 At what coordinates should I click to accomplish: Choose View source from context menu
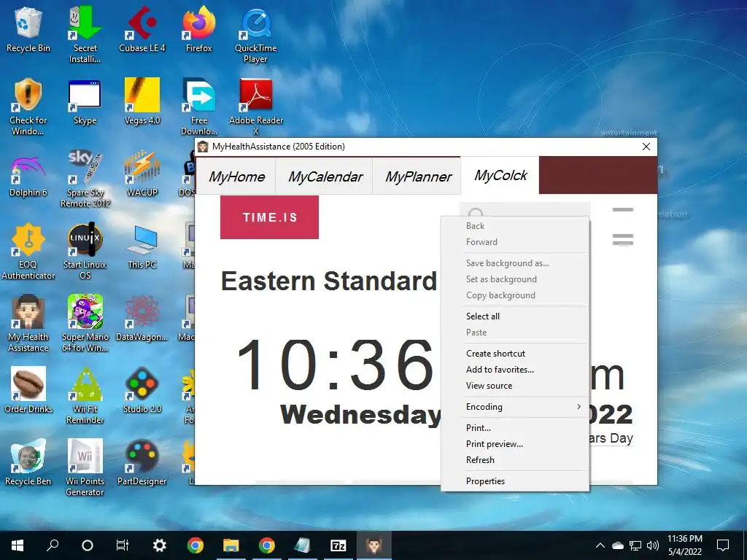516,386
